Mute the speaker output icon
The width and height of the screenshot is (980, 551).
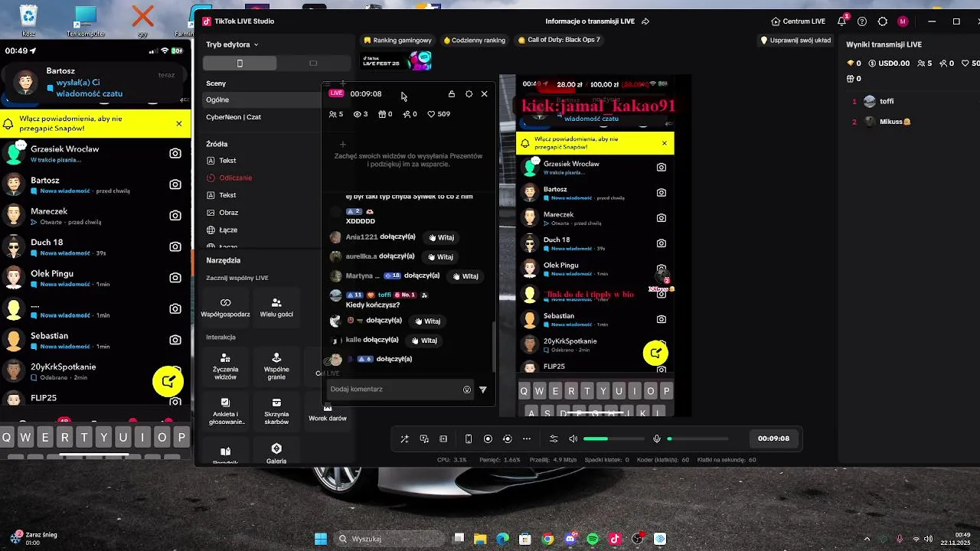(573, 439)
